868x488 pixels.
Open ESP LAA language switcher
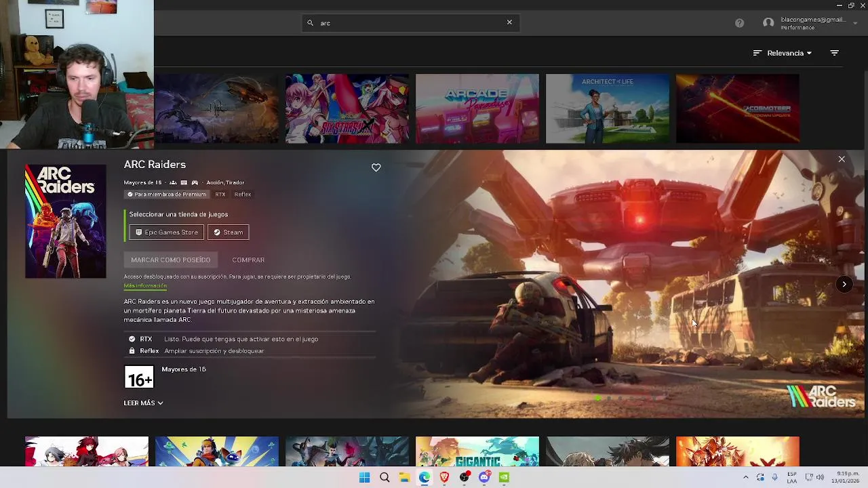(792, 477)
